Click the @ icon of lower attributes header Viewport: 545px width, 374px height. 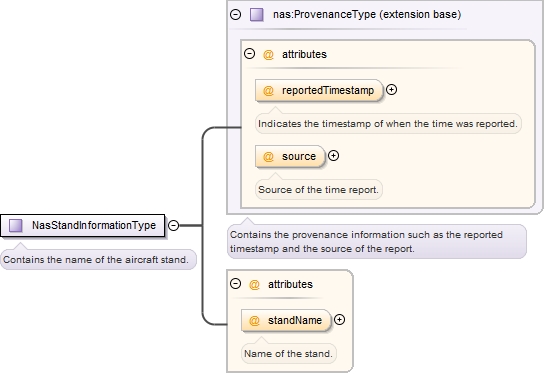tap(254, 285)
